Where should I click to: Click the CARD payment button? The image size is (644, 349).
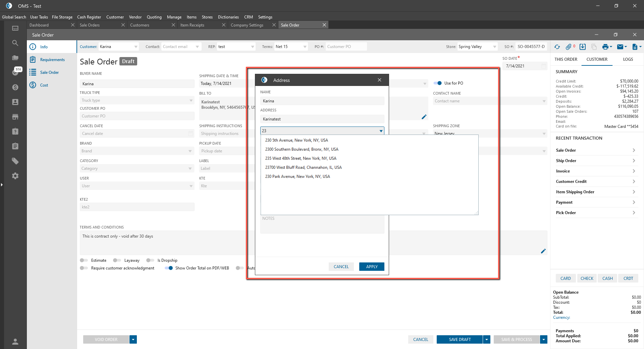(566, 279)
